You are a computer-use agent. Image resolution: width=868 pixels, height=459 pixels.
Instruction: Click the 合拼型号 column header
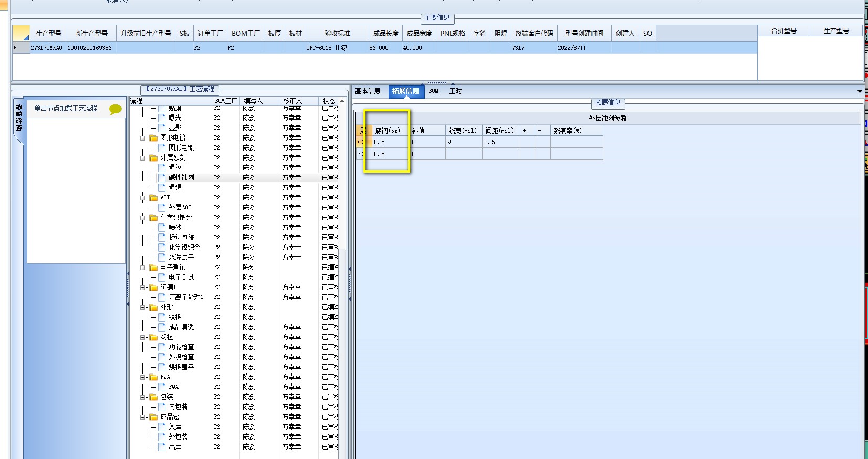click(784, 31)
